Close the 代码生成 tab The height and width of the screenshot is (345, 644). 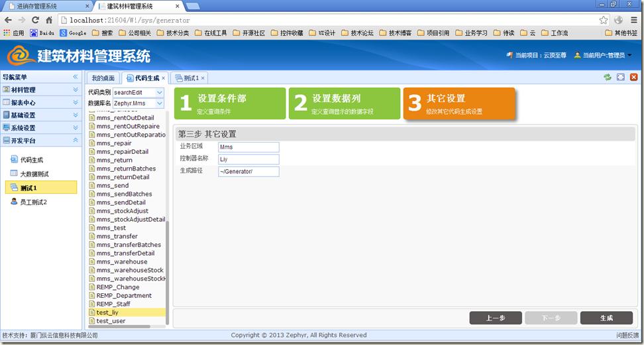[x=164, y=78]
